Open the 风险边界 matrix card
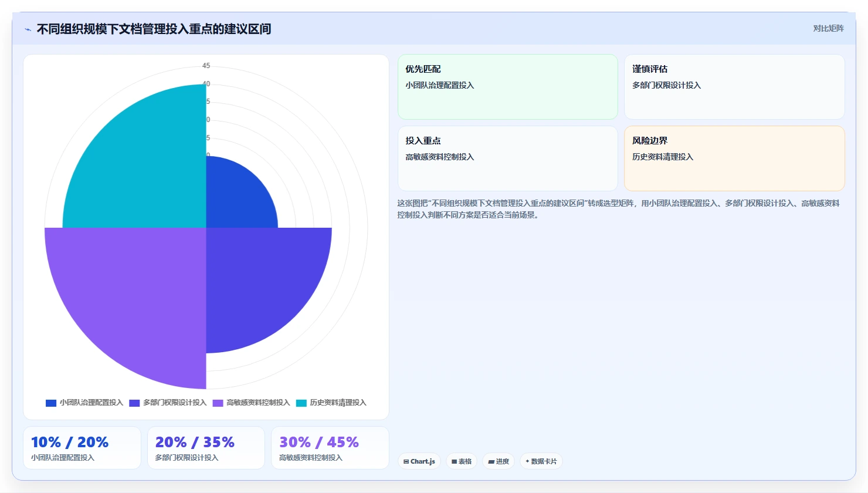 pyautogui.click(x=734, y=158)
